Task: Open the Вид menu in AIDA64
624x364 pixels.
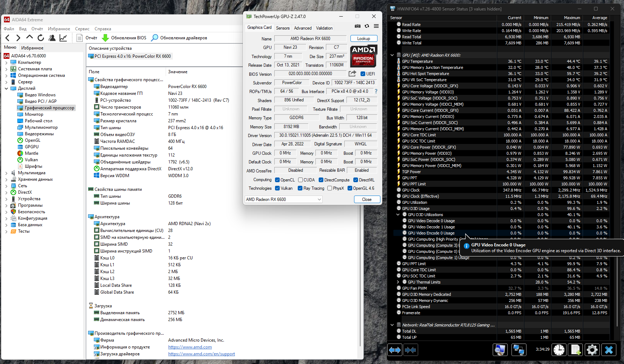Action: coord(23,29)
